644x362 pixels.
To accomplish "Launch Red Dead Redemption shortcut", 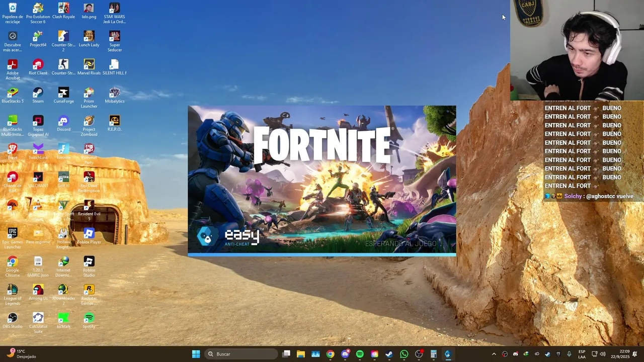I will pos(89,182).
